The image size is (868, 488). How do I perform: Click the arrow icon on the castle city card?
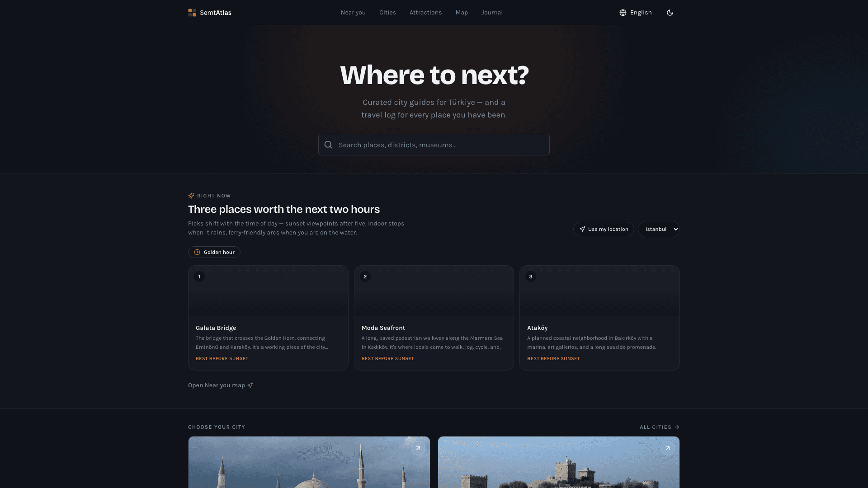pos(668,448)
